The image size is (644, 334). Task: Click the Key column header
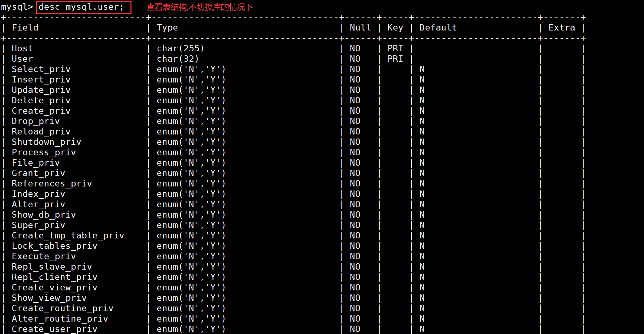(395, 28)
